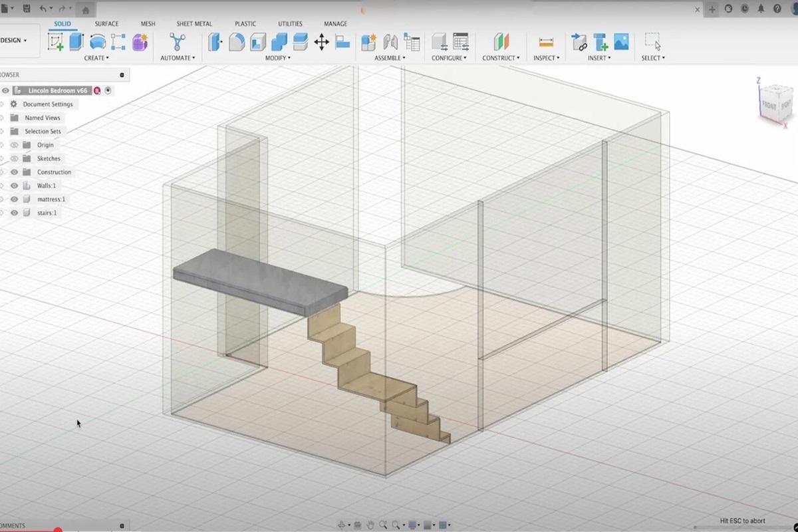This screenshot has width=798, height=532.
Task: Select Named Views in browser tree
Action: [x=43, y=118]
